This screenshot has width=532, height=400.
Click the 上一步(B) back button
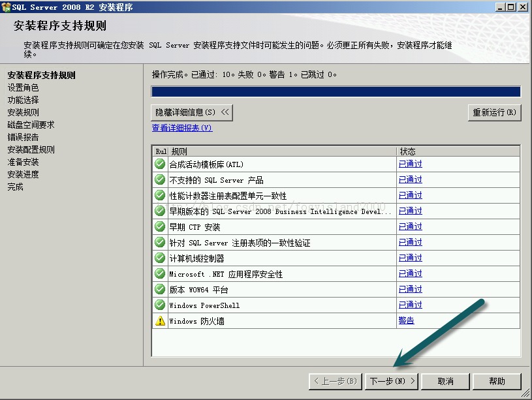click(x=336, y=381)
